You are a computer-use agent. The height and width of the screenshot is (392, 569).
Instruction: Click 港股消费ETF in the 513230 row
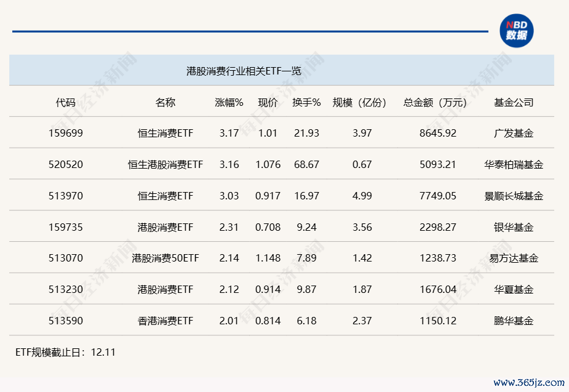(165, 289)
